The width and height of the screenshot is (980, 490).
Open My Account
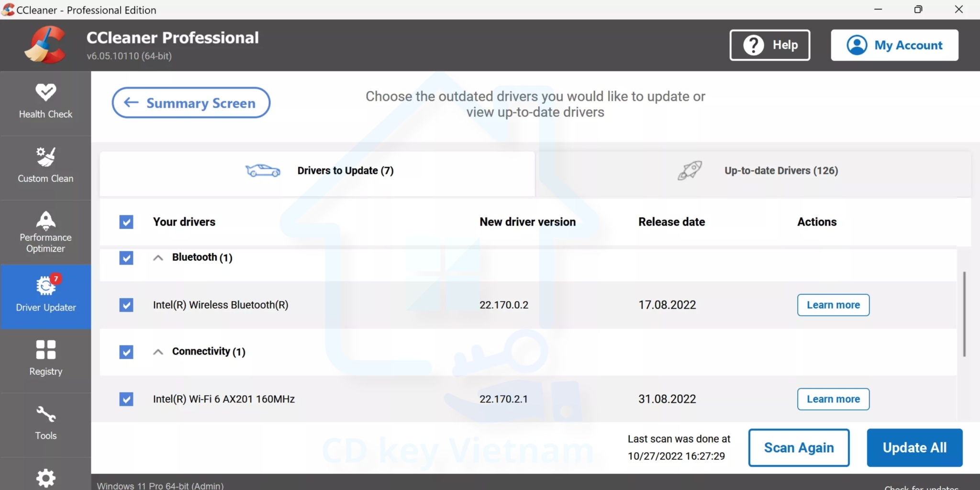pyautogui.click(x=894, y=45)
